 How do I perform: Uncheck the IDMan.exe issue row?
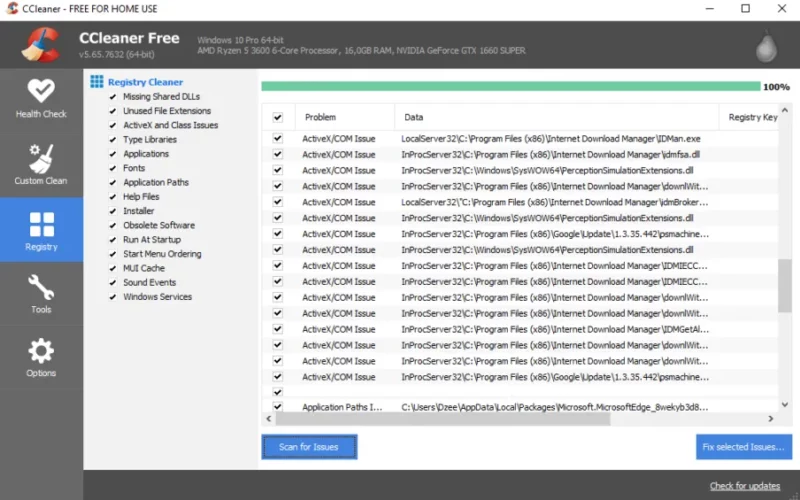[x=278, y=138]
